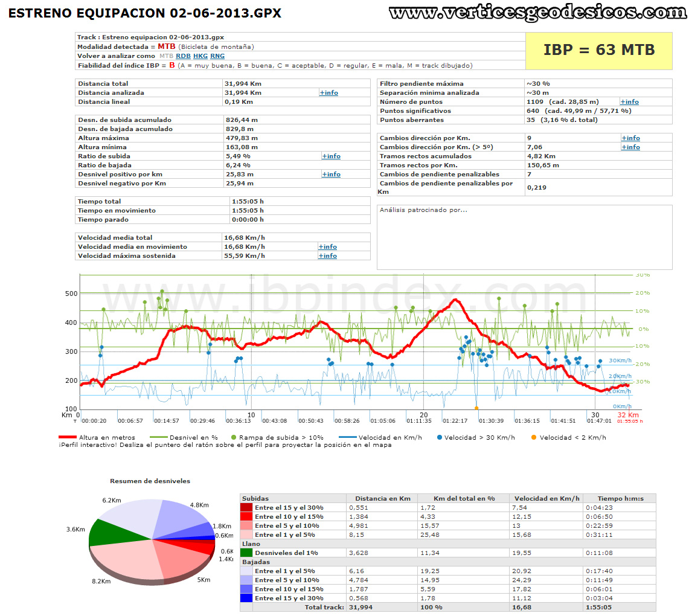The image size is (689, 616).
Task: Click the dark red subidas 15-30% swatch
Action: [246, 507]
